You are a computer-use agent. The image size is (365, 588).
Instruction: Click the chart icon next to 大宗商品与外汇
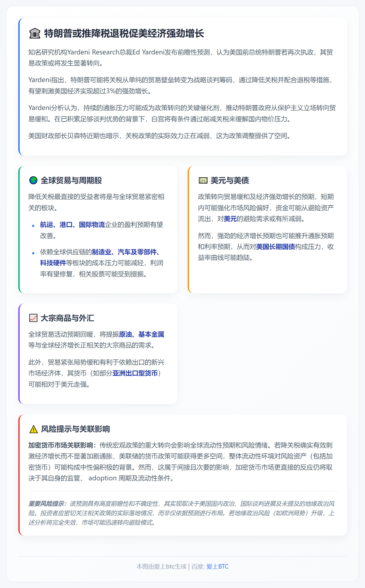33,318
